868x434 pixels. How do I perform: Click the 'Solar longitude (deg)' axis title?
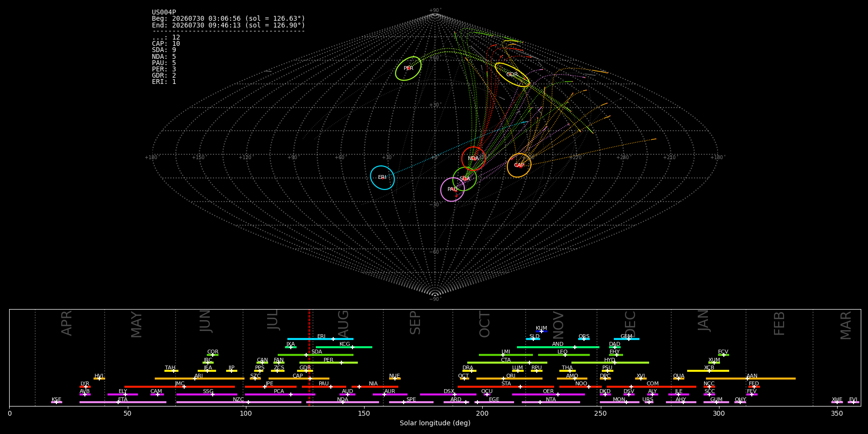[435, 423]
